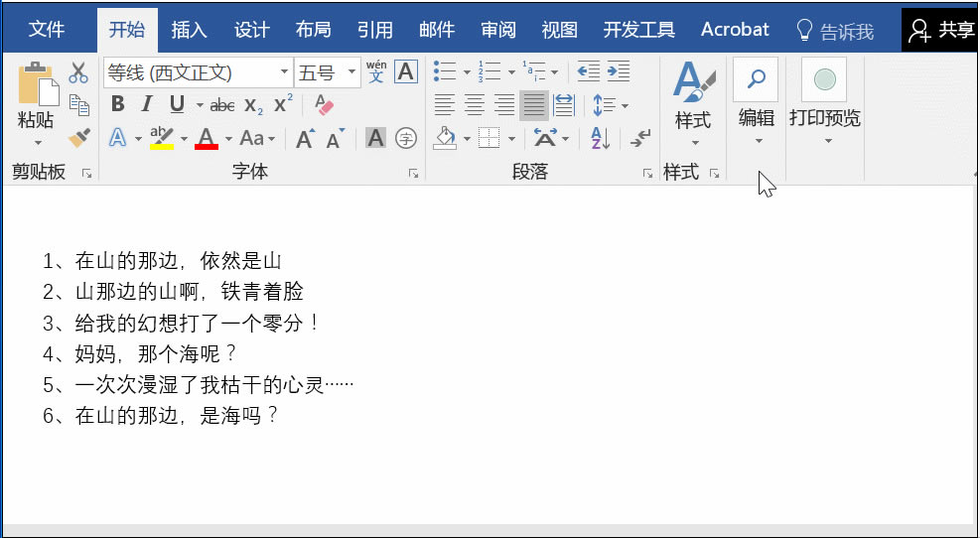Click the Cut scissors icon
The width and height of the screenshot is (980, 538).
click(78, 72)
